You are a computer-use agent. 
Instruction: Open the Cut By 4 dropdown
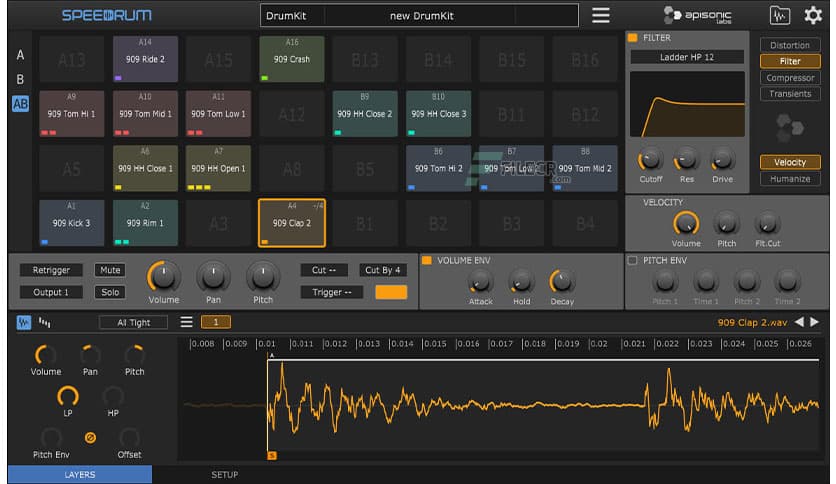[x=382, y=270]
